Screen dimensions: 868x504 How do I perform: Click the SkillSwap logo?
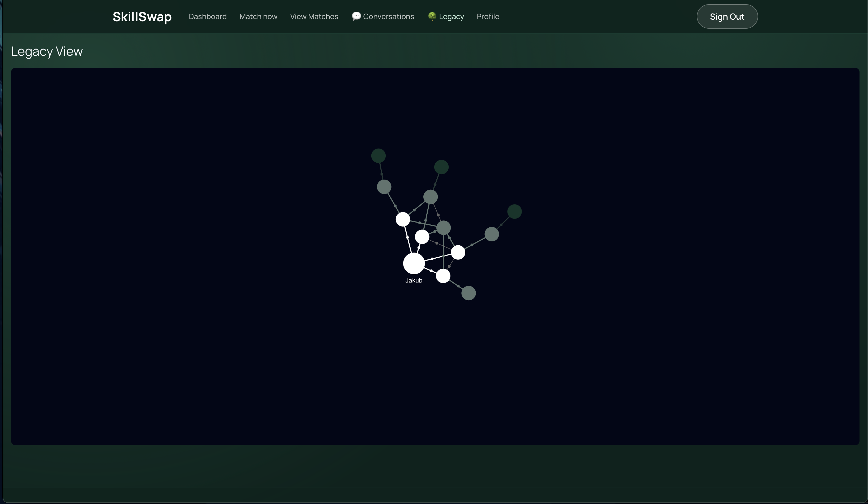(x=142, y=16)
